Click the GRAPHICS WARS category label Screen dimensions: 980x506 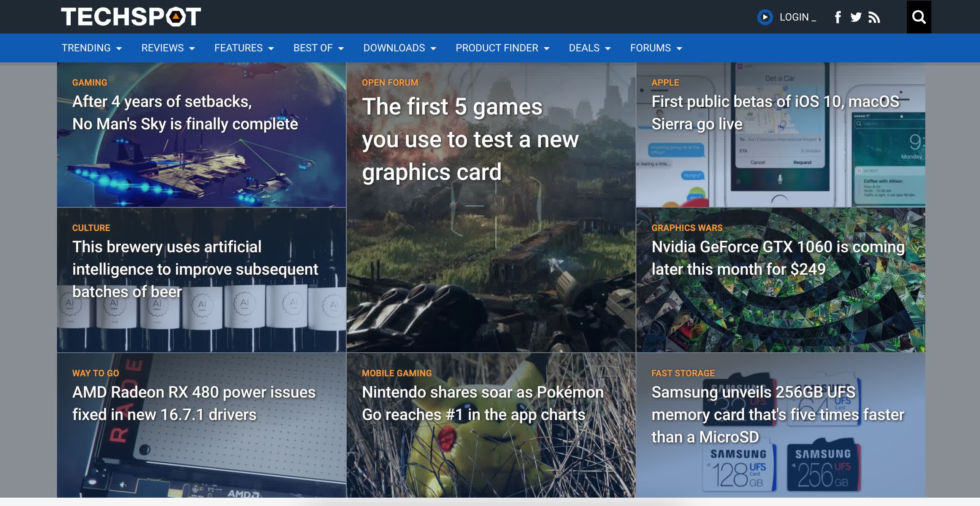(687, 228)
